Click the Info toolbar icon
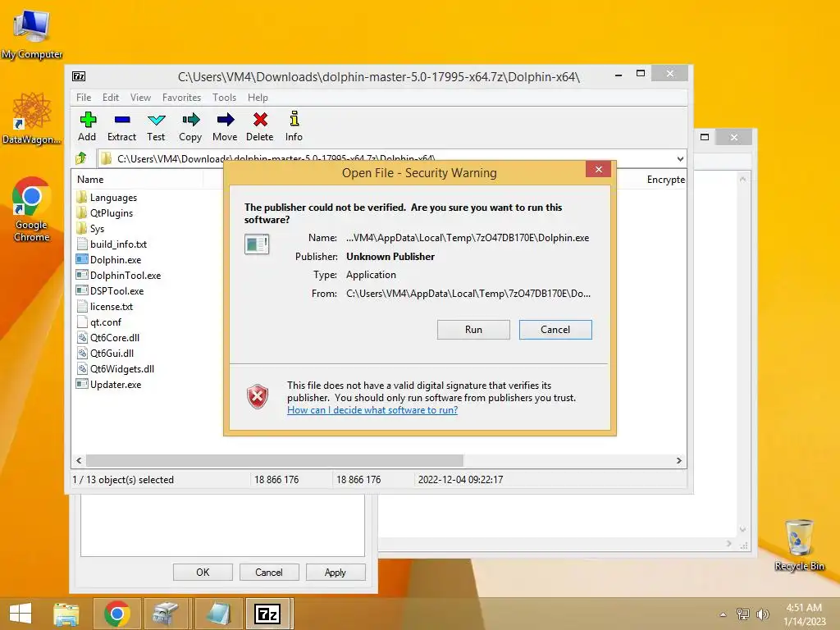The image size is (840, 630). pos(294,118)
